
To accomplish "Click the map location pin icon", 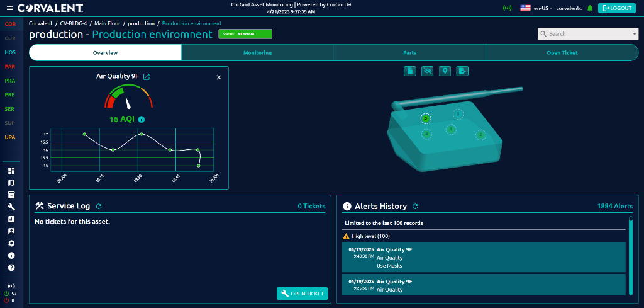I will point(445,71).
